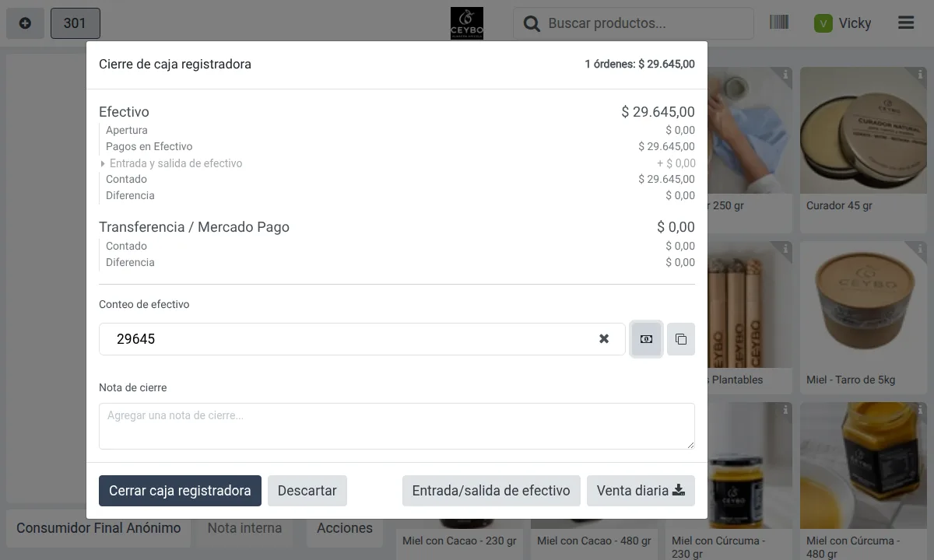Viewport: 934px width, 560px height.
Task: Click the Descartar button
Action: [307, 491]
